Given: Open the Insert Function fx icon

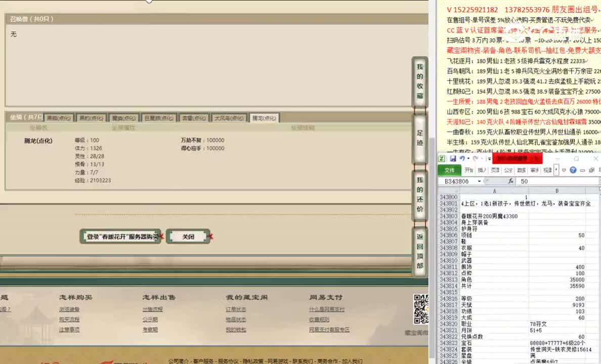Looking at the screenshot, I should [511, 181].
